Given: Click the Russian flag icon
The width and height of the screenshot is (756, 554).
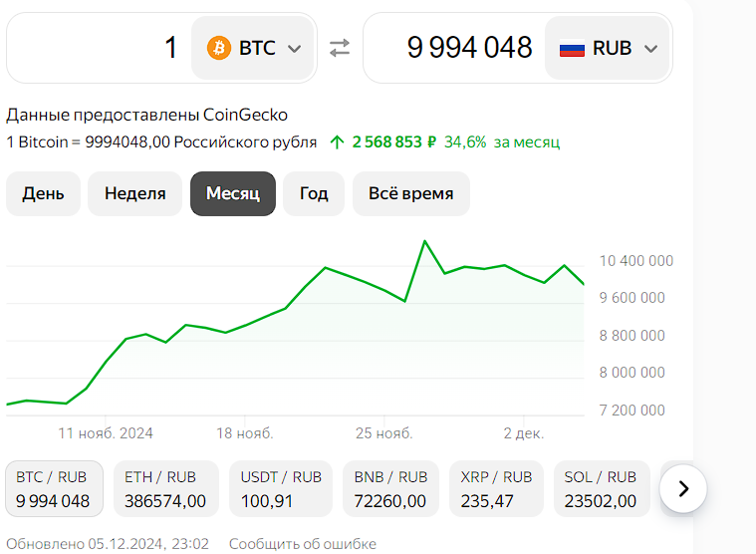Looking at the screenshot, I should point(572,48).
